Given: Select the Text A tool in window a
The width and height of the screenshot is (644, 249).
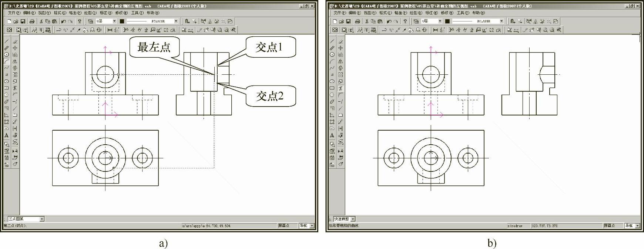Looking at the screenshot, I should click(6, 135).
